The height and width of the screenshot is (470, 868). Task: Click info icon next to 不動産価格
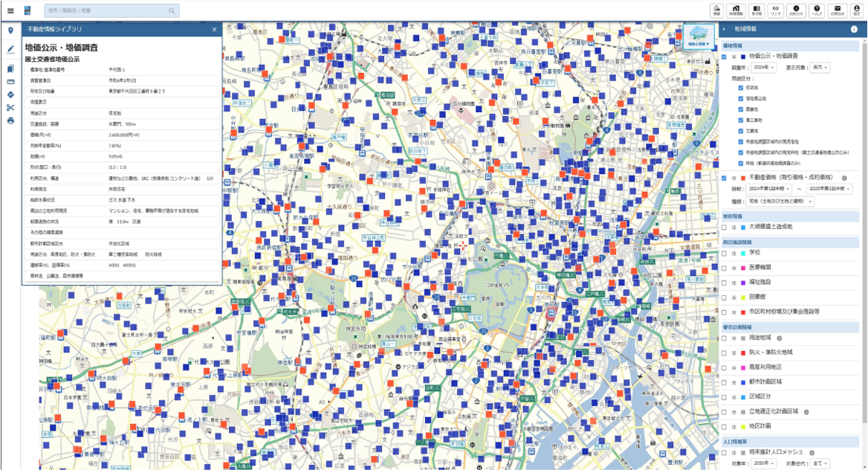coord(844,178)
